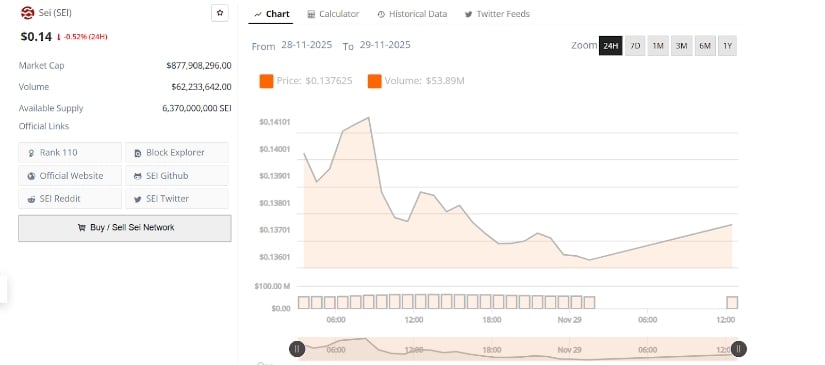825x365 pixels.
Task: Click the Sei coin logo icon
Action: click(x=27, y=13)
